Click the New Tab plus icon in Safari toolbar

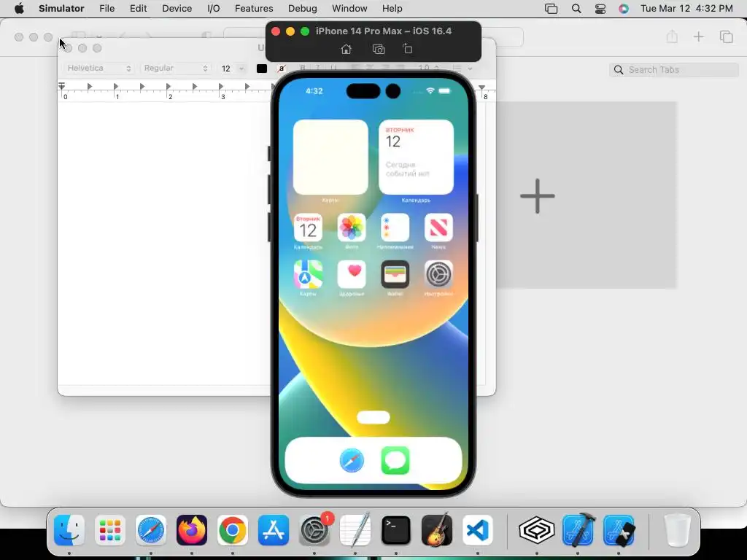(x=698, y=36)
